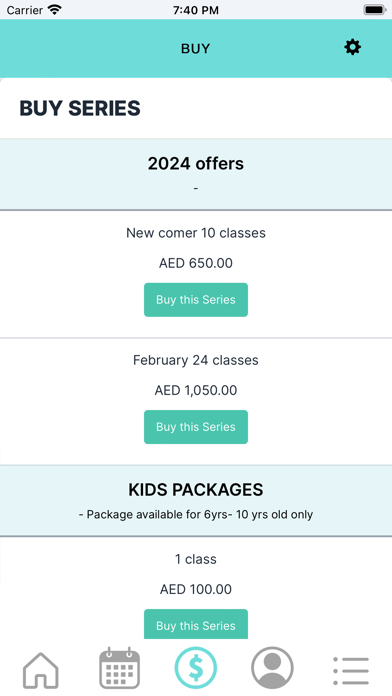Tap the kids package age note text
Viewport: 392px width, 696px height.
click(196, 514)
